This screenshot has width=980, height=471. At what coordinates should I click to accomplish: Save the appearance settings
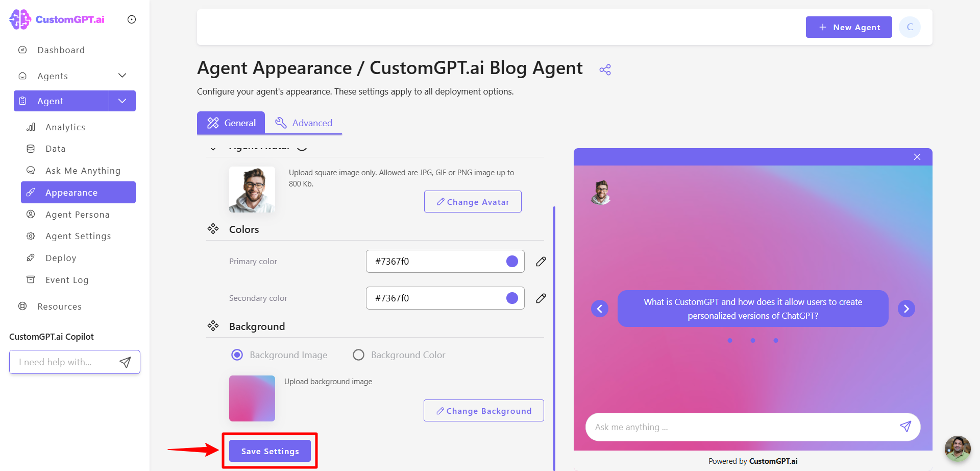(x=270, y=451)
